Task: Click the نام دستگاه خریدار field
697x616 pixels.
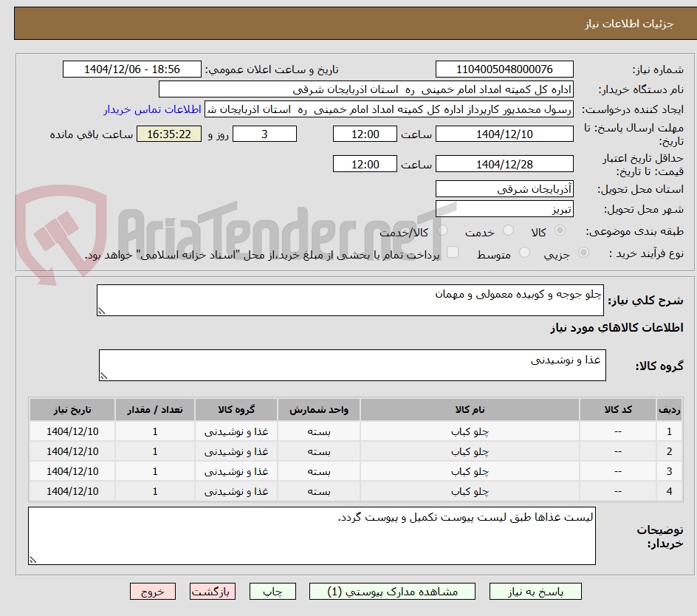Action: click(365, 89)
